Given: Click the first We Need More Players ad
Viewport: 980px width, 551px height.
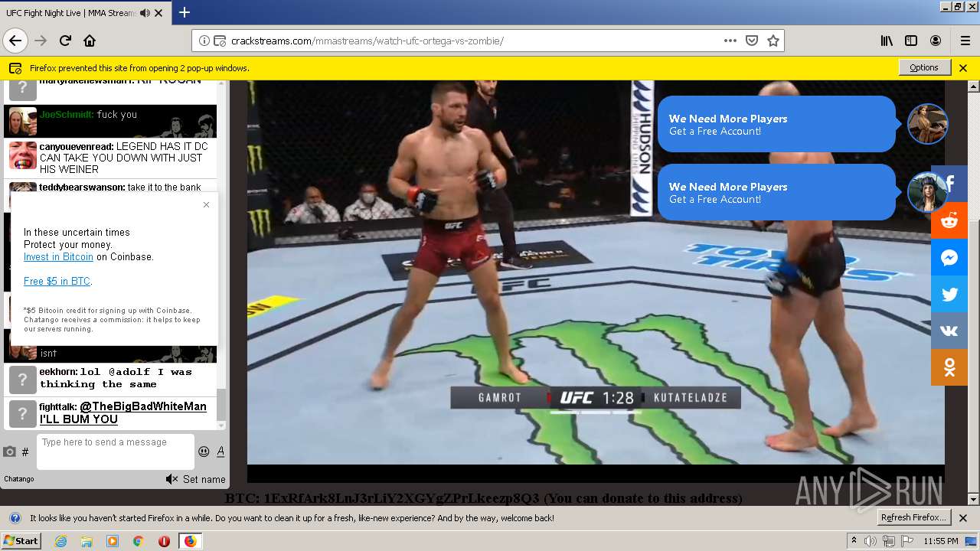Looking at the screenshot, I should point(776,124).
